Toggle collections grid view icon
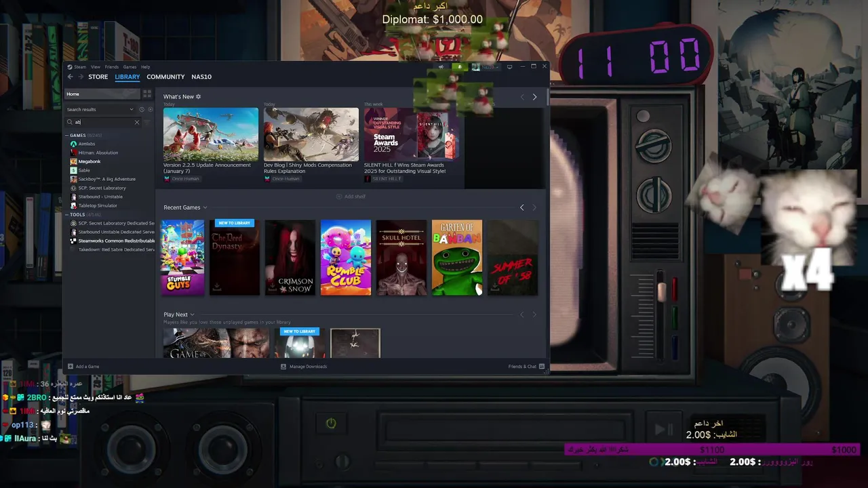 (x=147, y=94)
